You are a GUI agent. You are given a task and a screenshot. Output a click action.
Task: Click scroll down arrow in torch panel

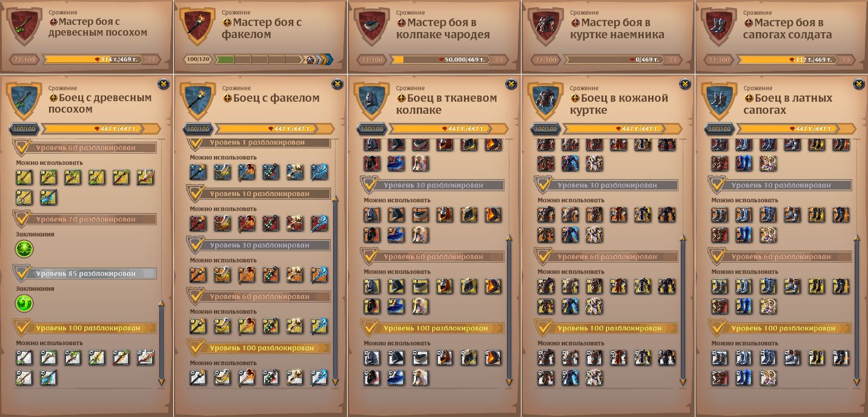point(335,381)
